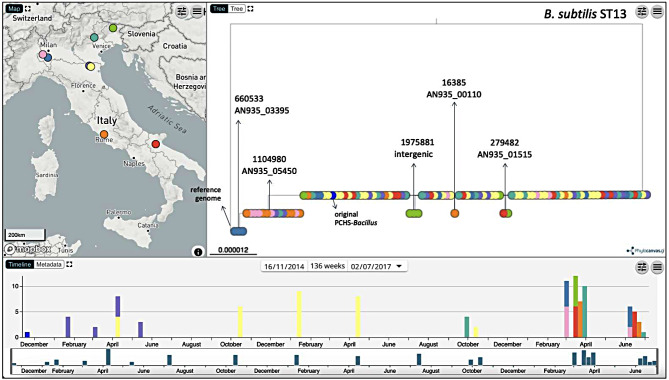Open tree panel settings sliders icon
Screen dimensions: 669x380
coord(642,12)
